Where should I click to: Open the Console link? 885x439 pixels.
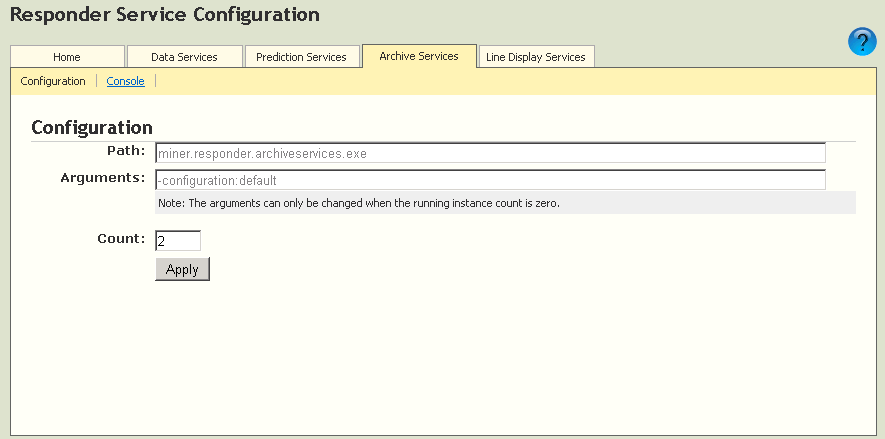[x=125, y=81]
